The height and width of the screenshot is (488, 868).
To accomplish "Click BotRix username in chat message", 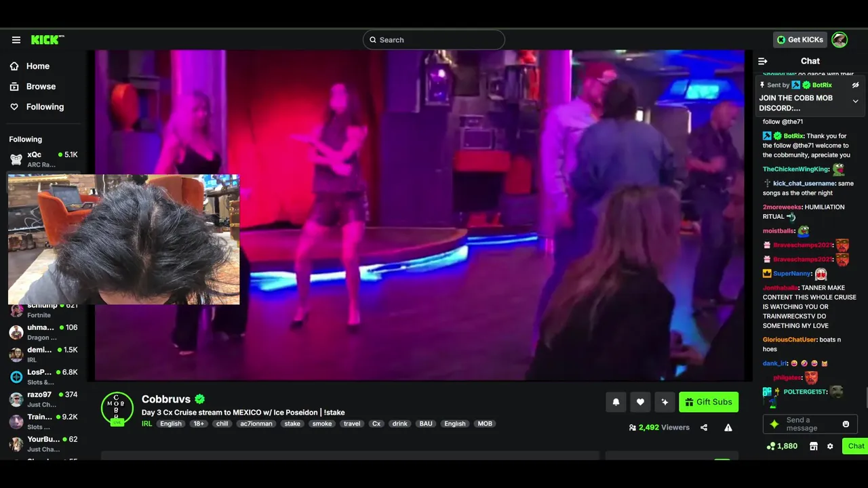I will pos(793,136).
